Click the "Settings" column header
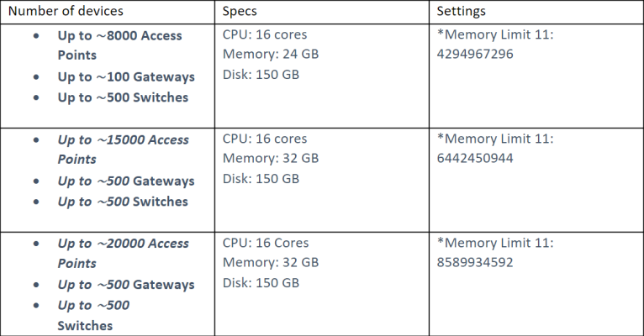 pyautogui.click(x=462, y=13)
